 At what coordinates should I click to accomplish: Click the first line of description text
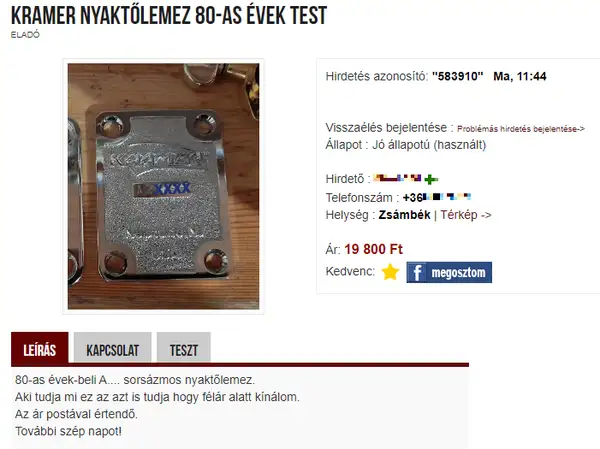[x=135, y=380]
